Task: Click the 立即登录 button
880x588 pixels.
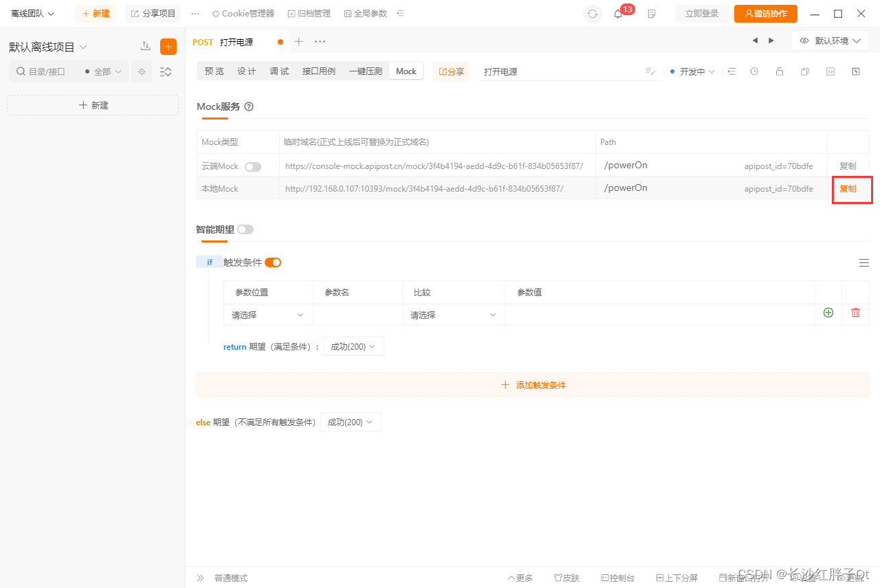Action: tap(702, 14)
